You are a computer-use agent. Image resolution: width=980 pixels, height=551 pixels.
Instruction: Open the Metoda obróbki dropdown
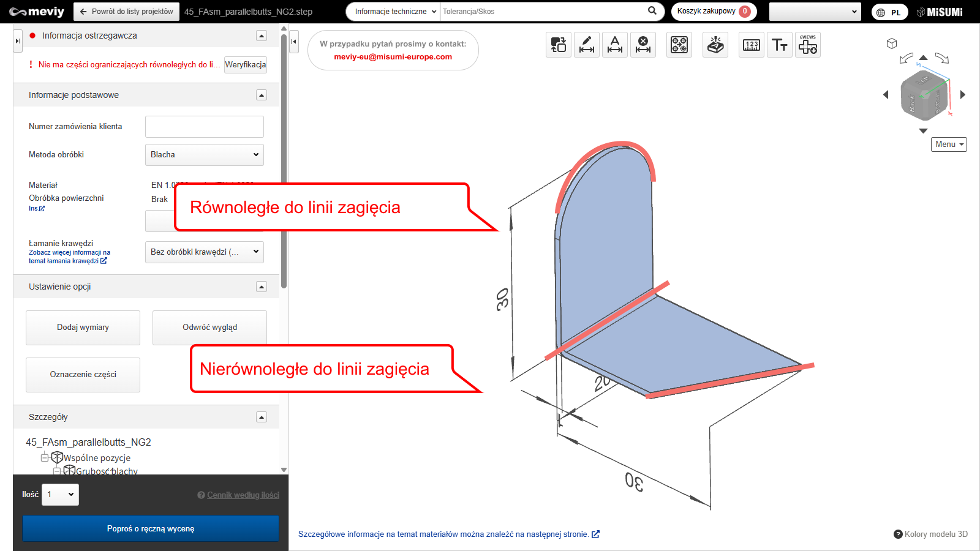pyautogui.click(x=205, y=155)
